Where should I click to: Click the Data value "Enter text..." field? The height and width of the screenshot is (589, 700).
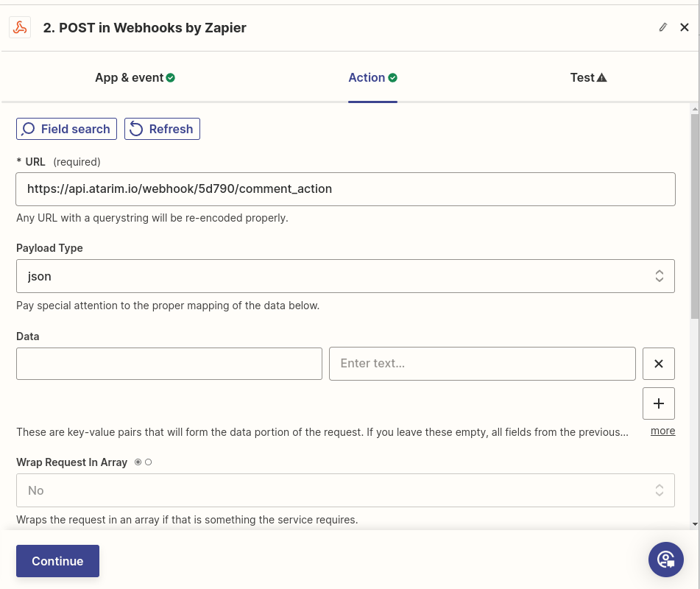pos(482,364)
